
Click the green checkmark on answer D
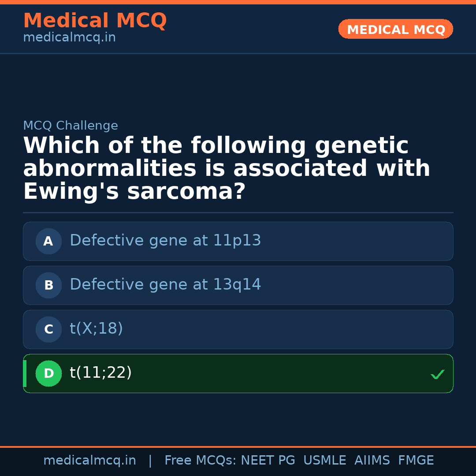(x=437, y=374)
